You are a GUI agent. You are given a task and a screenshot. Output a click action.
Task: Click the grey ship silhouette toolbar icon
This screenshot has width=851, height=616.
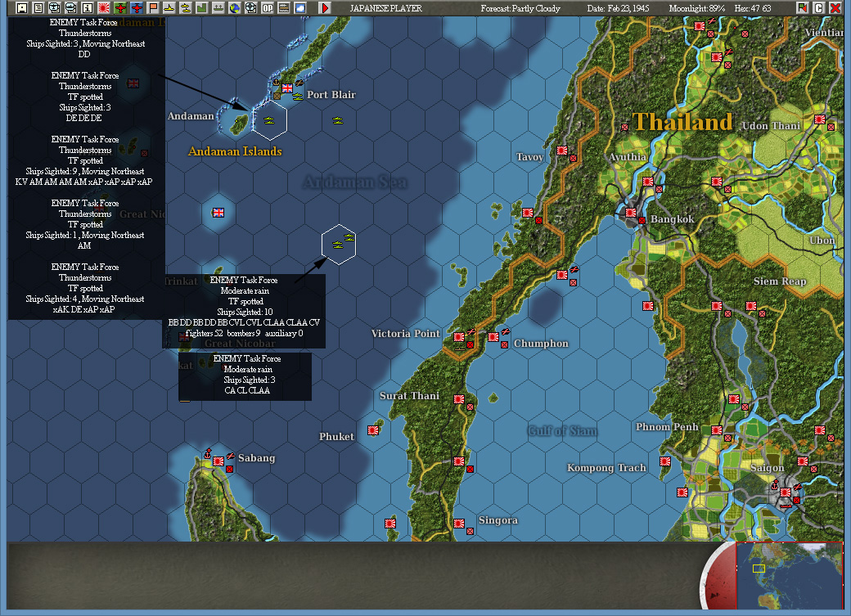coord(218,7)
